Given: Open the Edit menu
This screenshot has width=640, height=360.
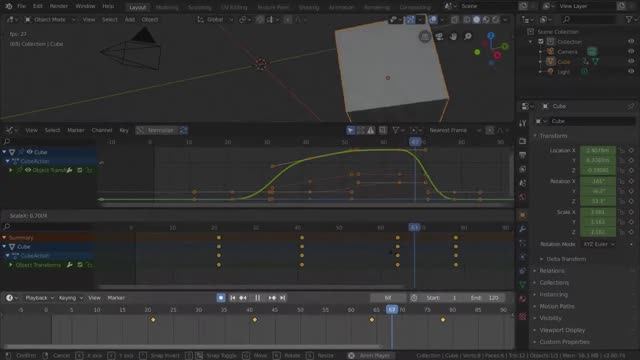Looking at the screenshot, I should point(38,6).
